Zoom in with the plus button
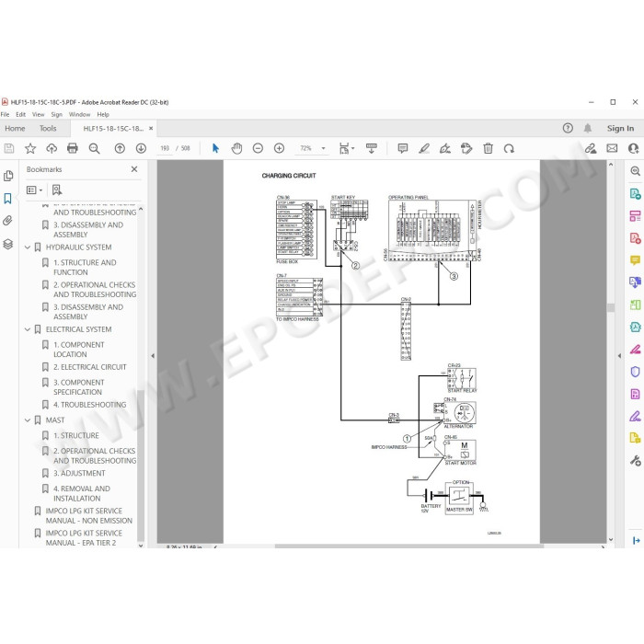The image size is (644, 644). coord(280,148)
